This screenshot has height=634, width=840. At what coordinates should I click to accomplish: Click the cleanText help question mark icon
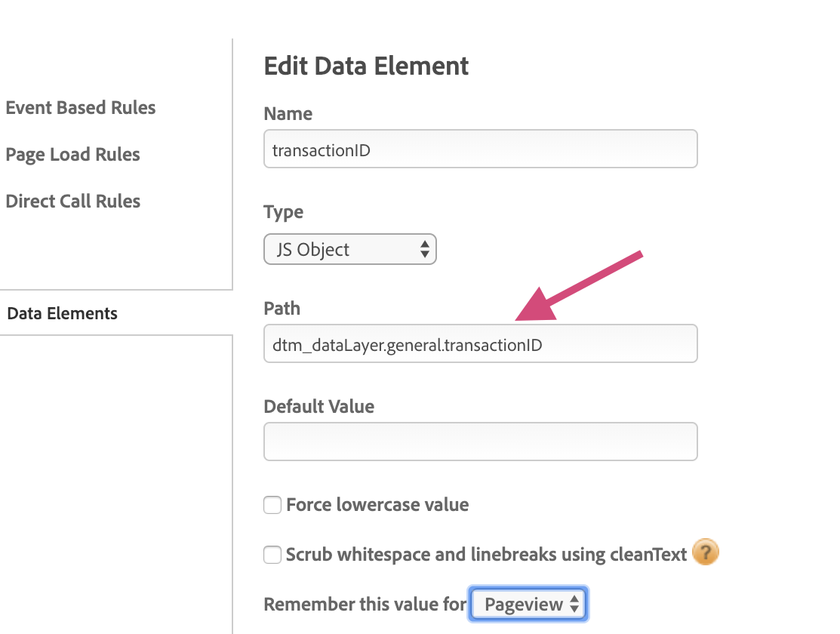coord(705,552)
